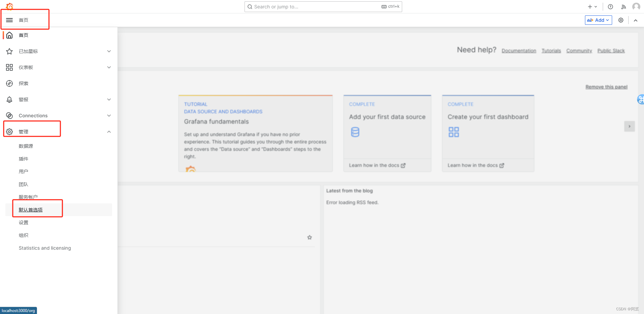Open 插件 in the admin menu
Screen dimensions: 644x314
pos(23,159)
